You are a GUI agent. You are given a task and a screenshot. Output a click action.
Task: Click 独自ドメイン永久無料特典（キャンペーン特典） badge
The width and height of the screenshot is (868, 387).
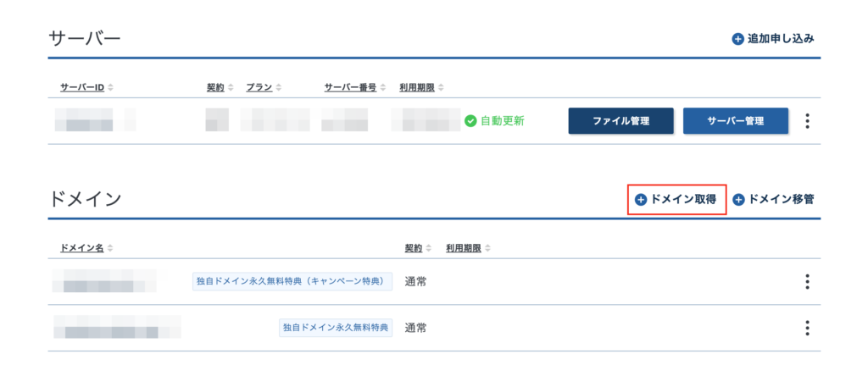[292, 281]
